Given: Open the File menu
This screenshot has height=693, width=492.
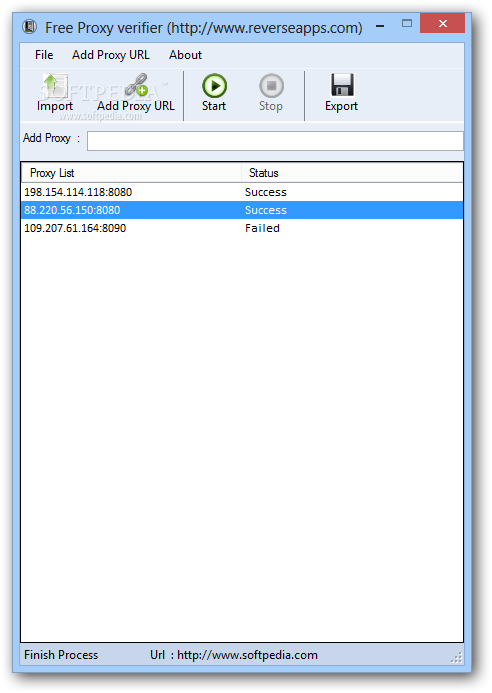Looking at the screenshot, I should [x=44, y=55].
